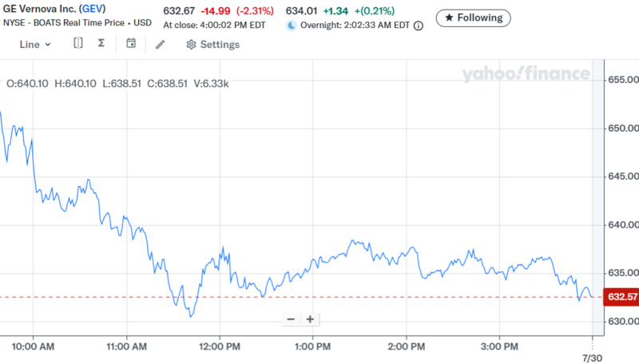This screenshot has height=364, width=639.
Task: Click the 12:00 PM time axis label
Action: [220, 346]
